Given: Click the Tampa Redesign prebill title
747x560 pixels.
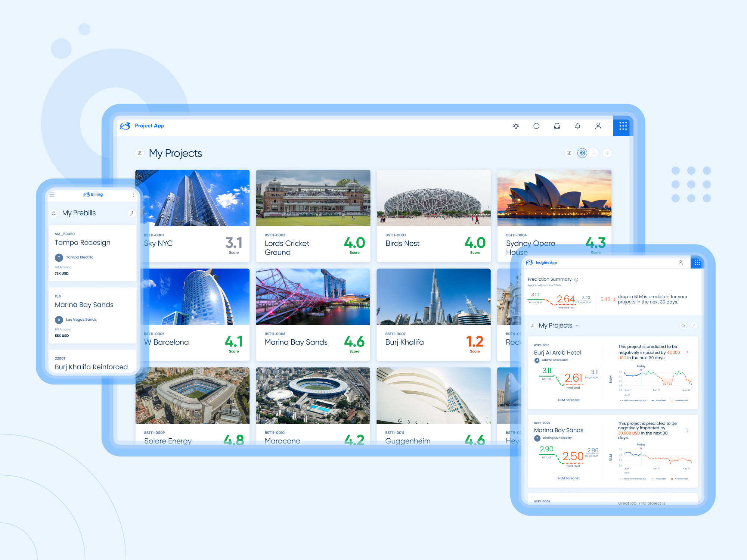Looking at the screenshot, I should 83,243.
